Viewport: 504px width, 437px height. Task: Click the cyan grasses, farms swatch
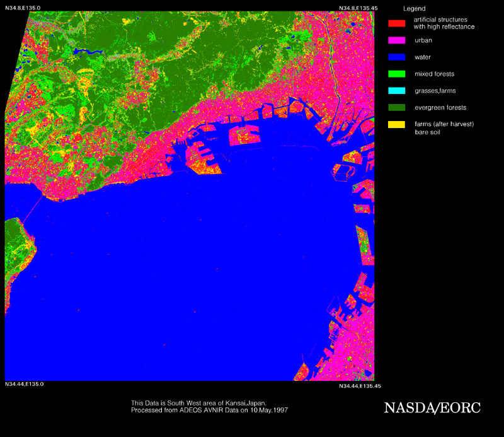(x=397, y=90)
